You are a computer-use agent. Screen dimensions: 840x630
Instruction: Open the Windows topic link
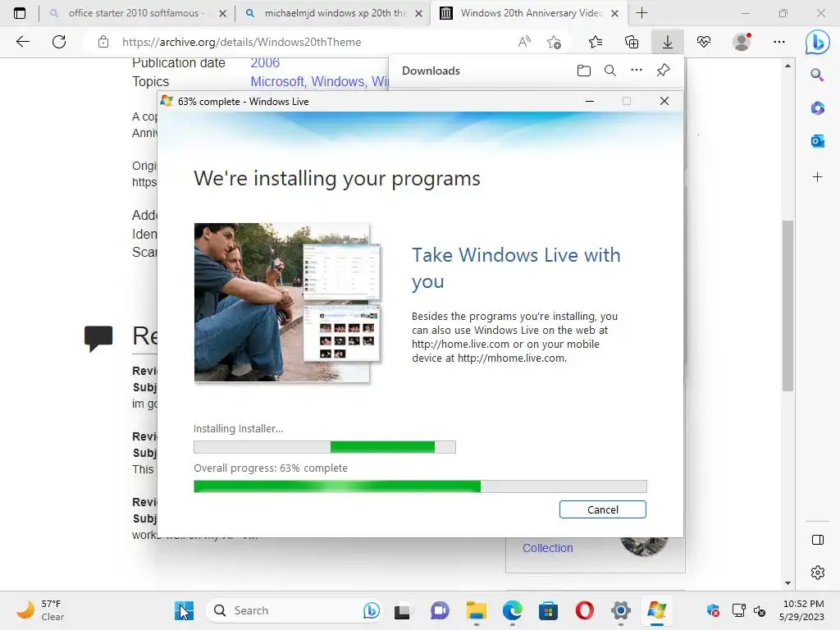pyautogui.click(x=337, y=81)
